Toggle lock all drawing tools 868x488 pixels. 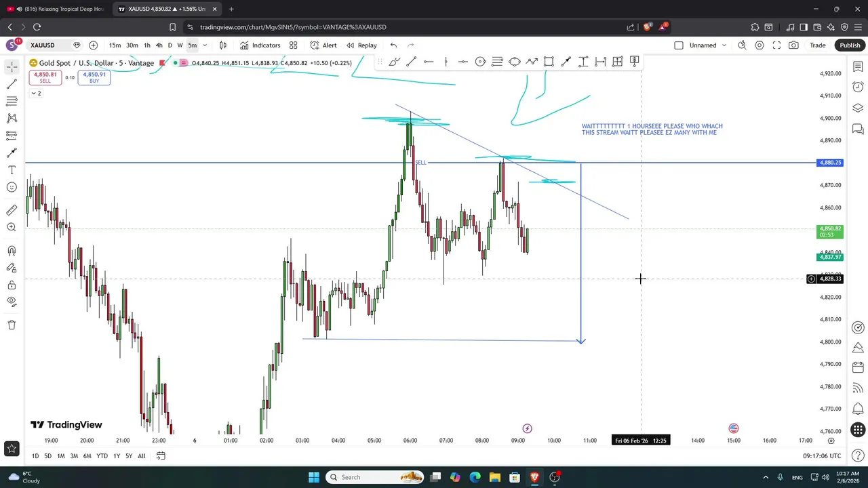12,285
